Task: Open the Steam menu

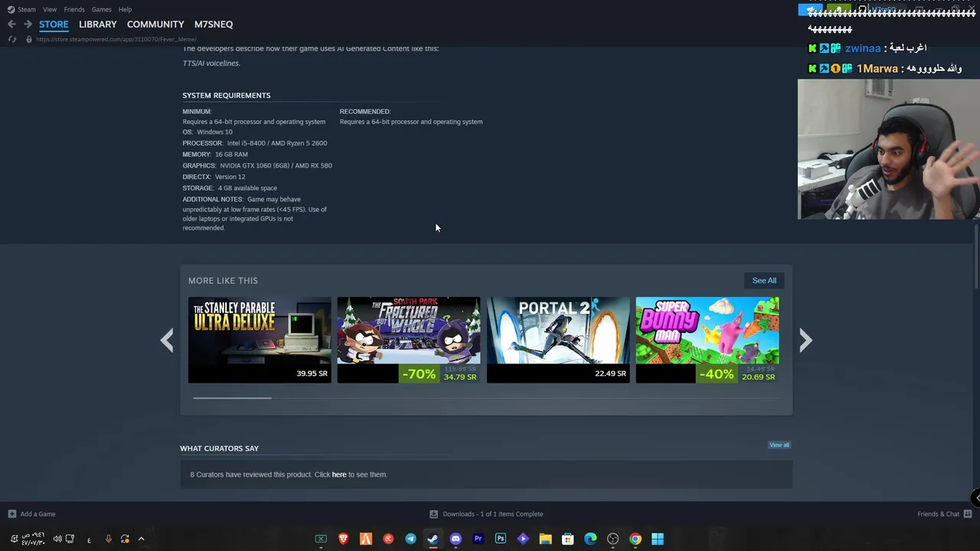Action: pyautogui.click(x=27, y=9)
